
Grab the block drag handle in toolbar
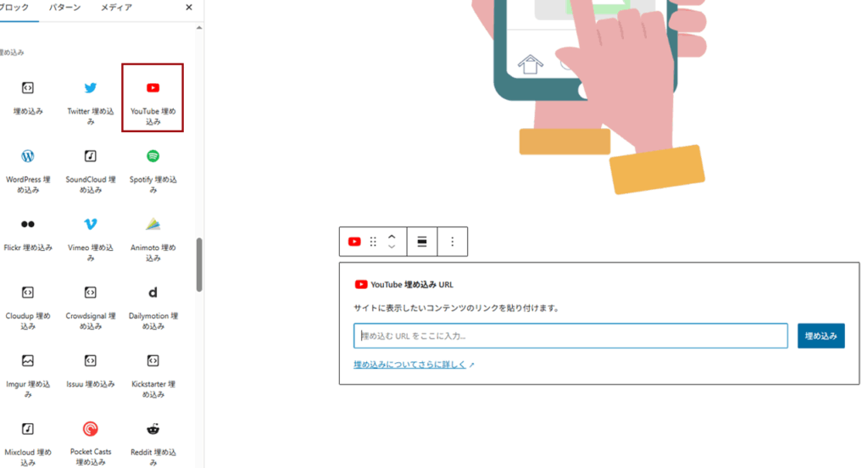pos(373,242)
